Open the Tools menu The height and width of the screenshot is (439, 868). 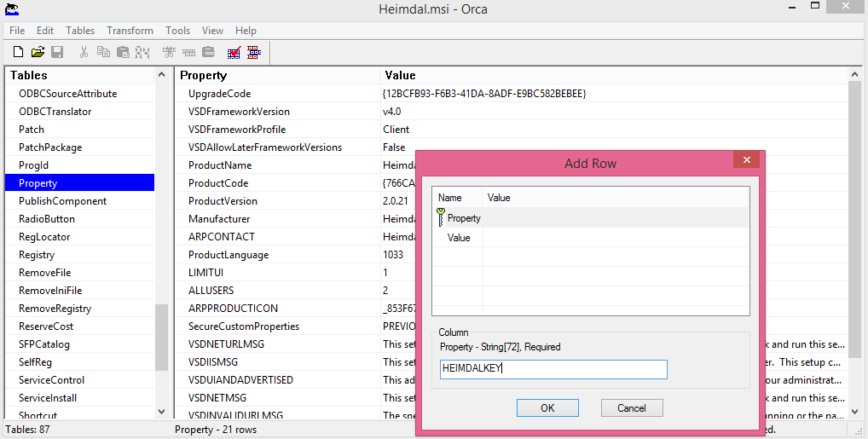(x=177, y=31)
